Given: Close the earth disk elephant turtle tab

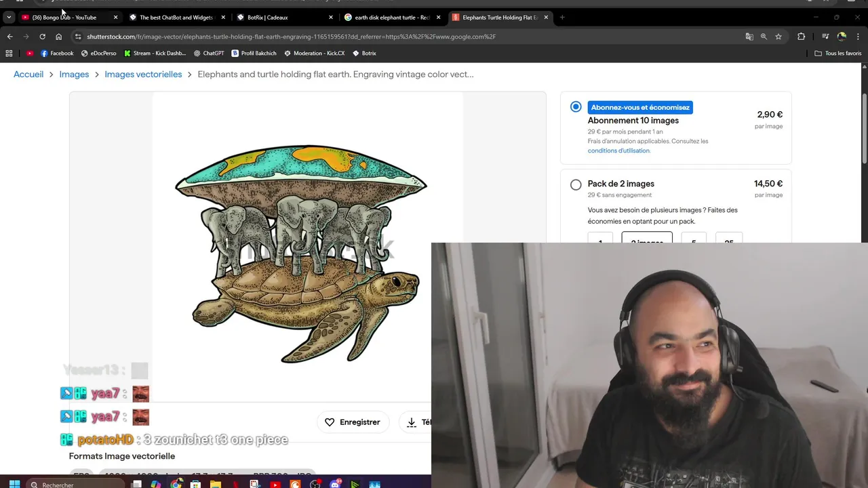Looking at the screenshot, I should click(x=439, y=17).
